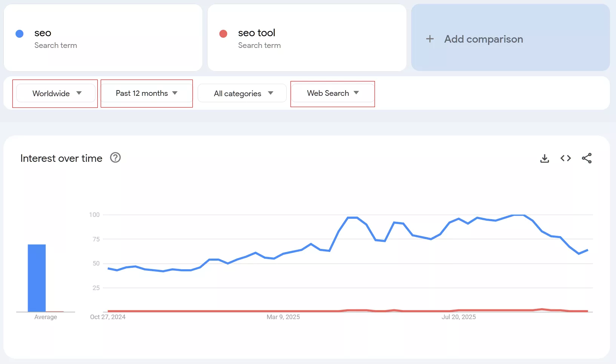The image size is (616, 364).
Task: Open the Interest over time help icon
Action: 115,158
